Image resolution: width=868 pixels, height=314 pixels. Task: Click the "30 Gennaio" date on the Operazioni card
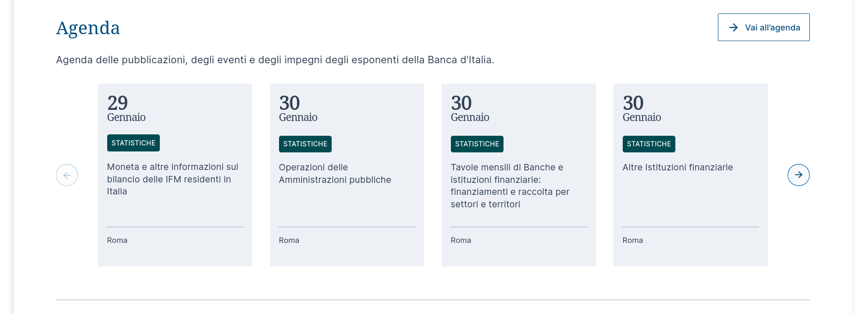click(x=298, y=109)
